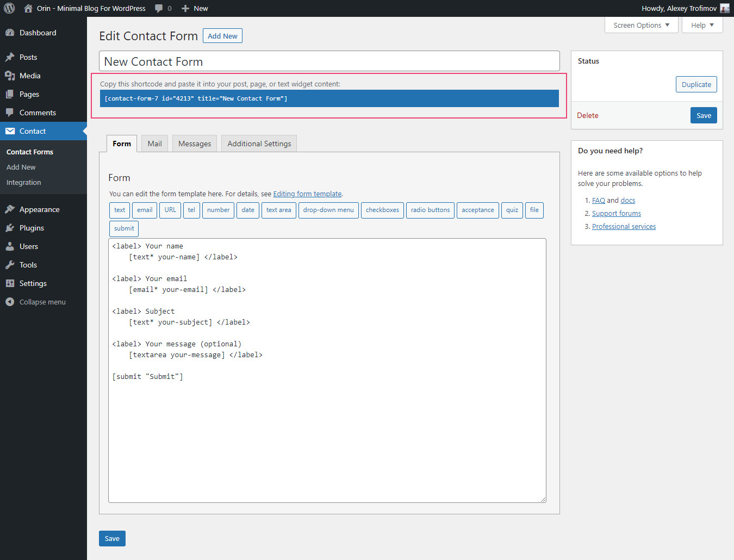The height and width of the screenshot is (560, 734).
Task: Open the Appearance sidebar icon
Action: 11,209
